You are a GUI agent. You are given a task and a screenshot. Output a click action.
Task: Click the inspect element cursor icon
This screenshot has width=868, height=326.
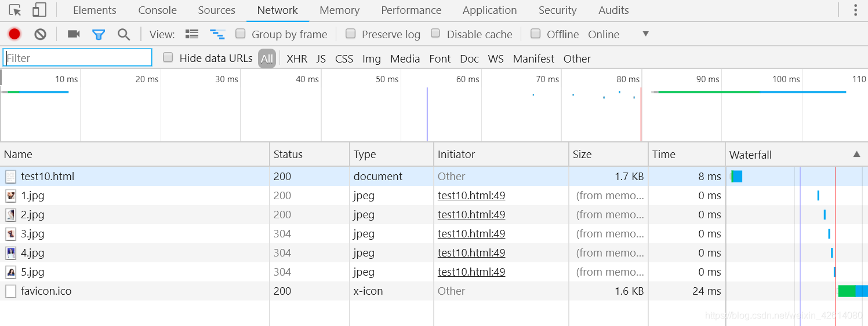click(x=15, y=10)
